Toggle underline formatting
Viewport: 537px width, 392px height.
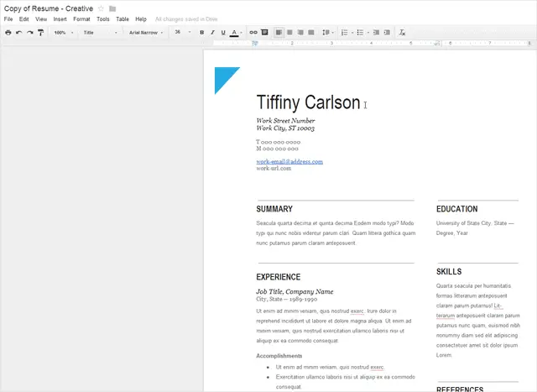tap(223, 33)
